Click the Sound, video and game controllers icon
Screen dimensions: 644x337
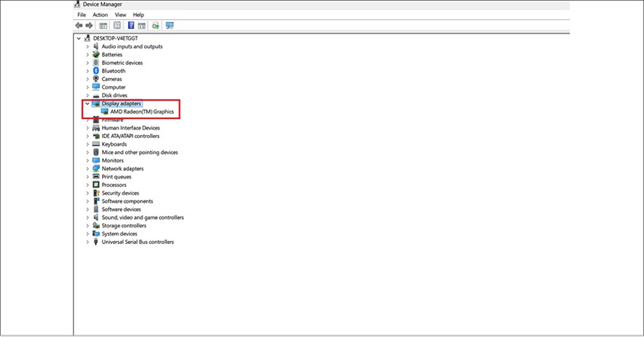(96, 217)
